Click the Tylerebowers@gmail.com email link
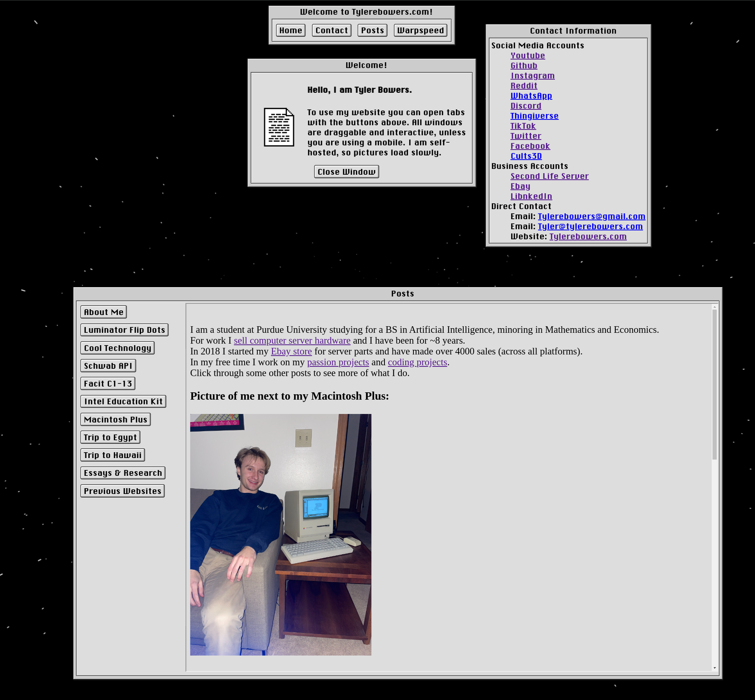 click(x=590, y=216)
